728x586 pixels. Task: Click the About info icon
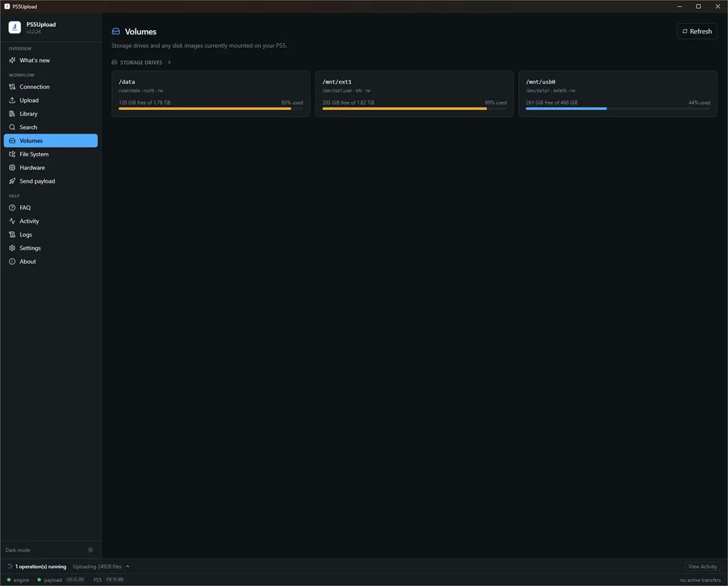[x=12, y=262]
